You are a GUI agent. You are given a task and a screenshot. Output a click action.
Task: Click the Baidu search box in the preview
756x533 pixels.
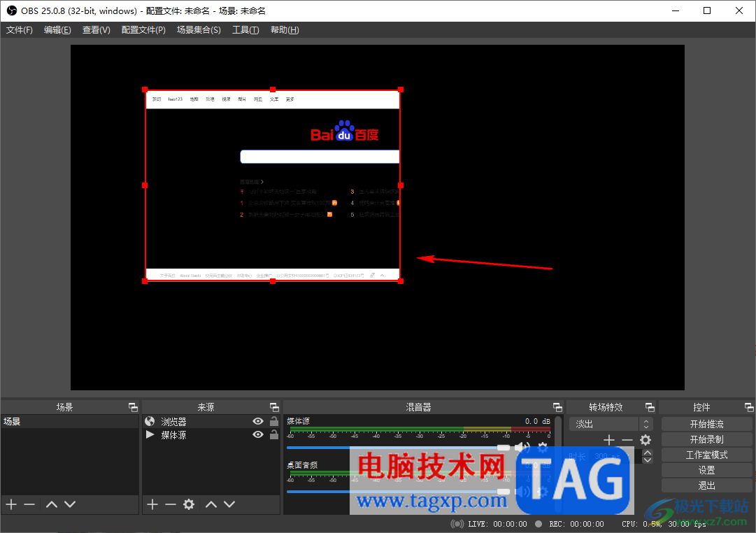pos(320,157)
